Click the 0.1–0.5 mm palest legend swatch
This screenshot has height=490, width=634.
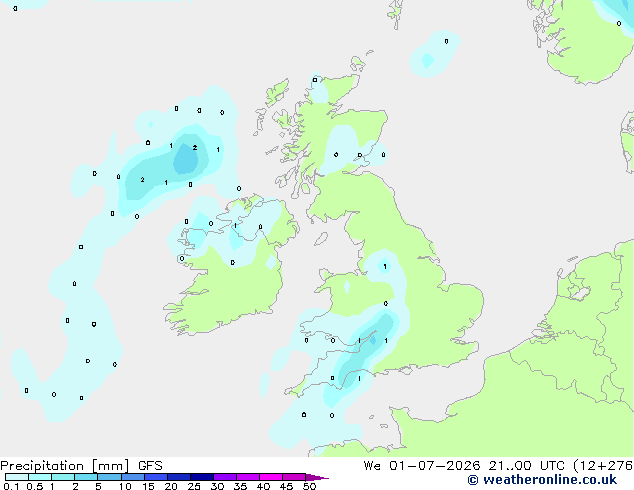click(17, 477)
